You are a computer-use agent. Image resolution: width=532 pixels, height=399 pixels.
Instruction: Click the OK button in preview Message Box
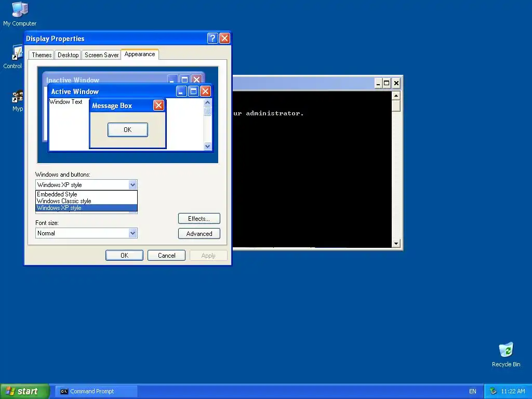pyautogui.click(x=128, y=129)
